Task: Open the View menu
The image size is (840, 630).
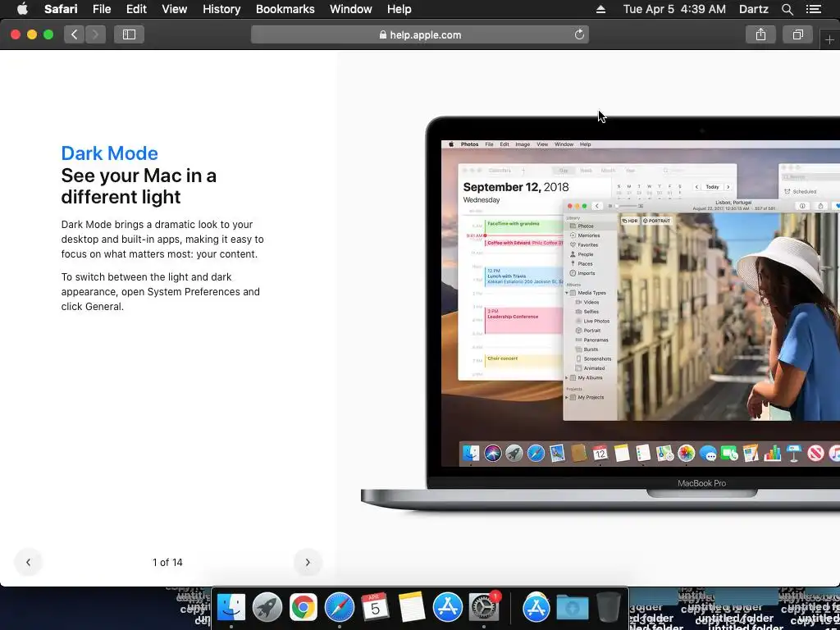Action: point(174,9)
